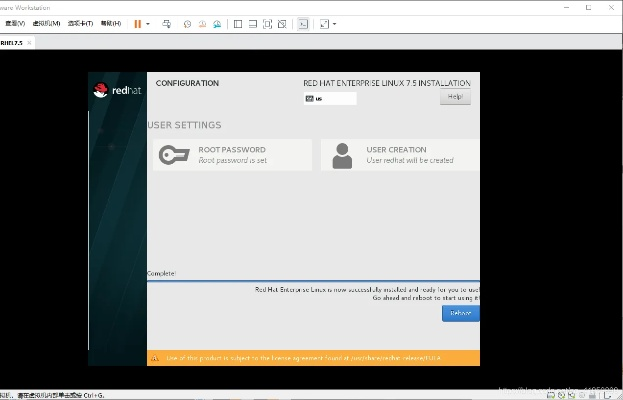Toggle the console view icon
The width and height of the screenshot is (623, 400).
303,23
